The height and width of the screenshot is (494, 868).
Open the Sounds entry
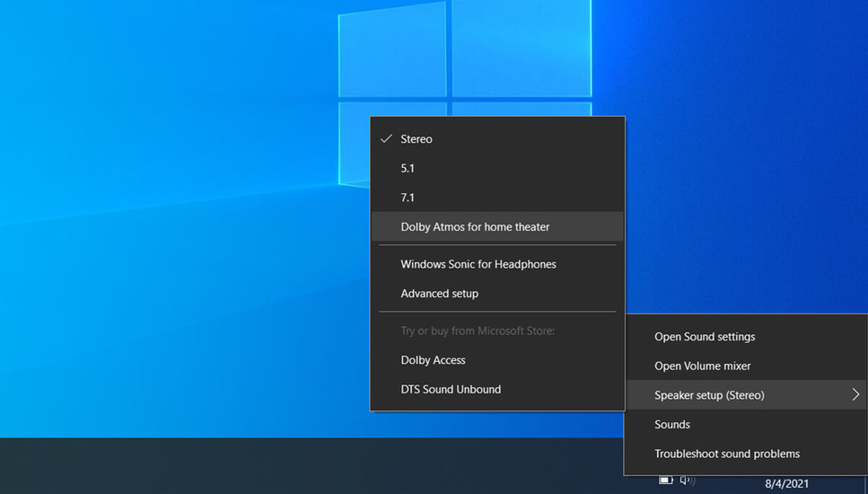[746, 425]
